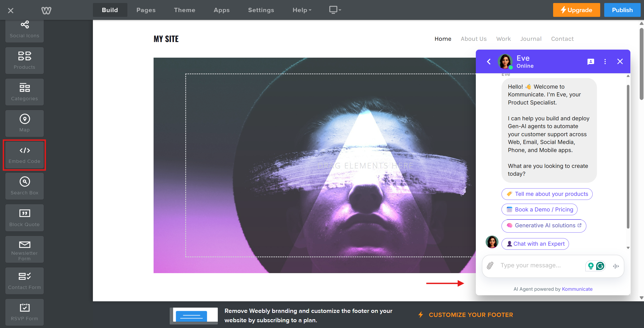Open the Kommunicate link
Image resolution: width=644 pixels, height=328 pixels.
(x=577, y=289)
